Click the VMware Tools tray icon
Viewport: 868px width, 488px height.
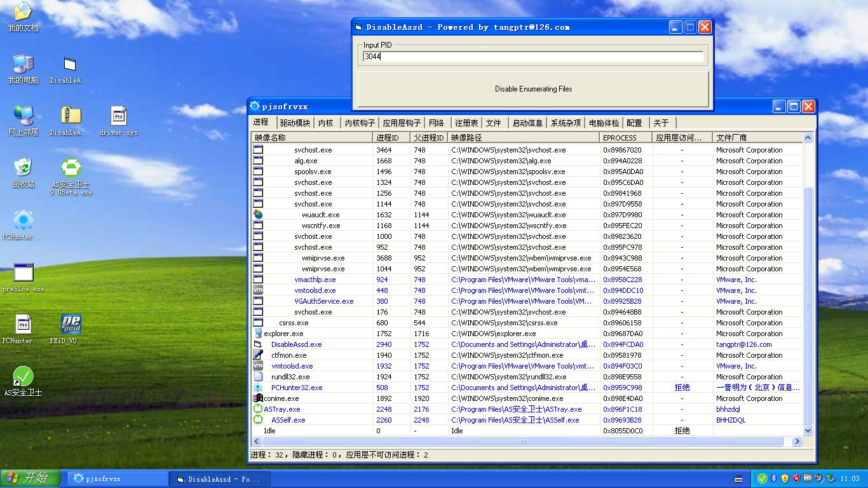[808, 478]
